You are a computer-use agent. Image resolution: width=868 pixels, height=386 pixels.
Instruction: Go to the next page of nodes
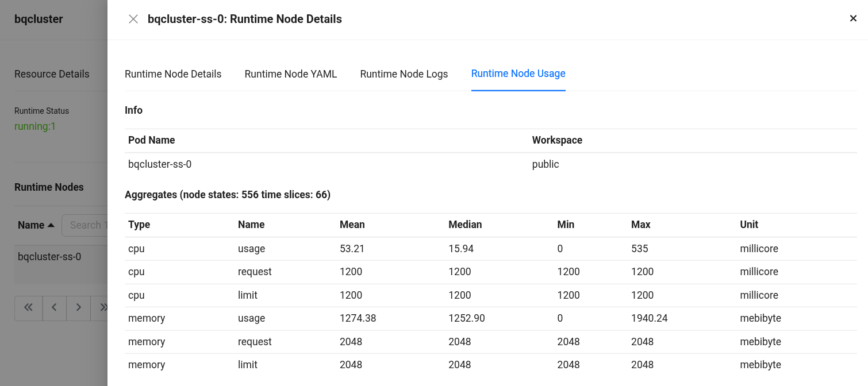coord(79,308)
